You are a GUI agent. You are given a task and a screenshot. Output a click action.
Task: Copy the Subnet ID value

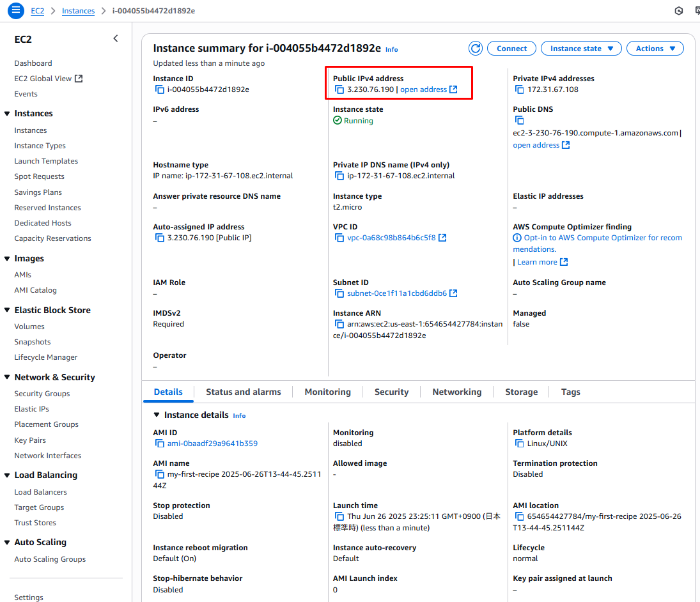(339, 293)
